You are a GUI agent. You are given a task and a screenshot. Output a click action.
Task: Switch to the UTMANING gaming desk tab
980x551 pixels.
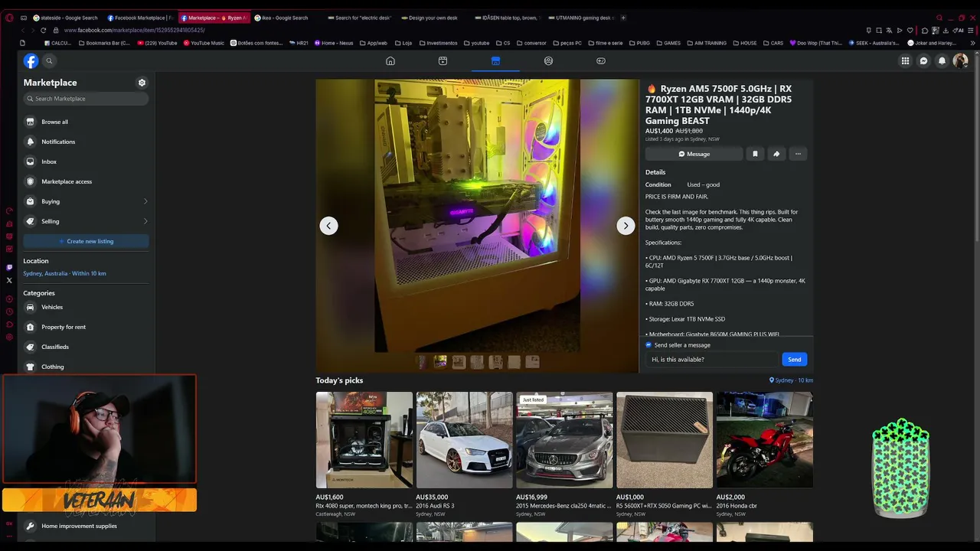pyautogui.click(x=581, y=18)
